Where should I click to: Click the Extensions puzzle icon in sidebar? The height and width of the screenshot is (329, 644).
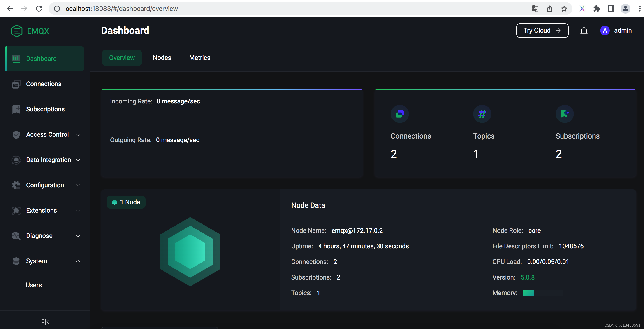pyautogui.click(x=16, y=210)
